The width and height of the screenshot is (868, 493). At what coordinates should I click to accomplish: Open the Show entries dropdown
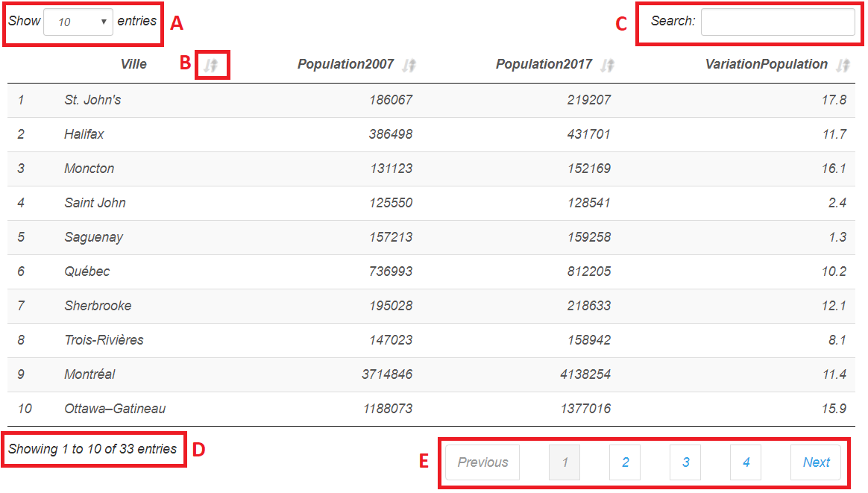tap(78, 22)
